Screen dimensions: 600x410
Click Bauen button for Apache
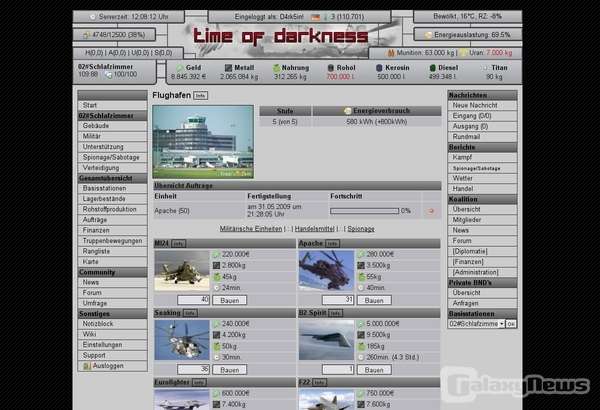coord(374,301)
